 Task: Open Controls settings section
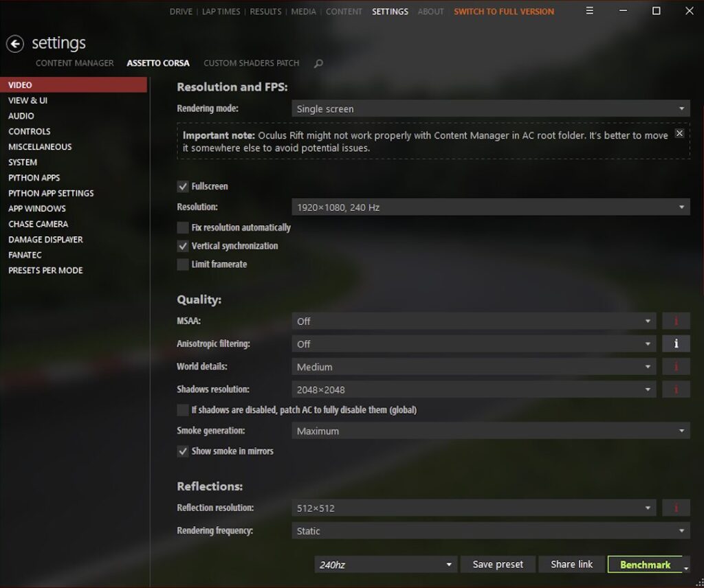coord(74,131)
